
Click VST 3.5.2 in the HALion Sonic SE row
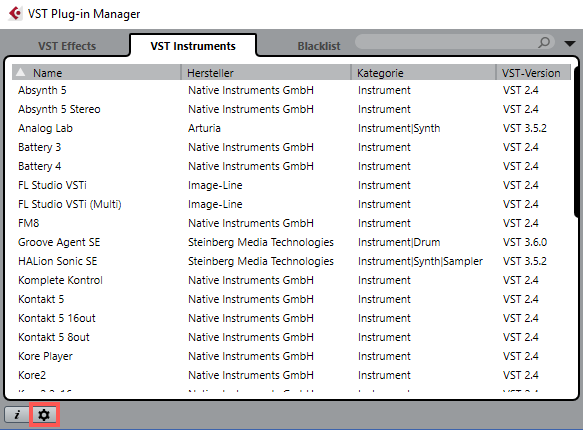525,261
